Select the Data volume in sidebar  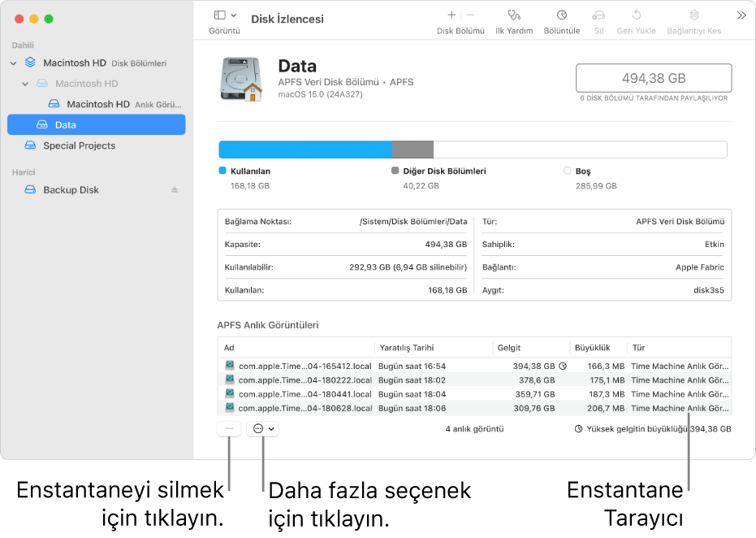97,125
